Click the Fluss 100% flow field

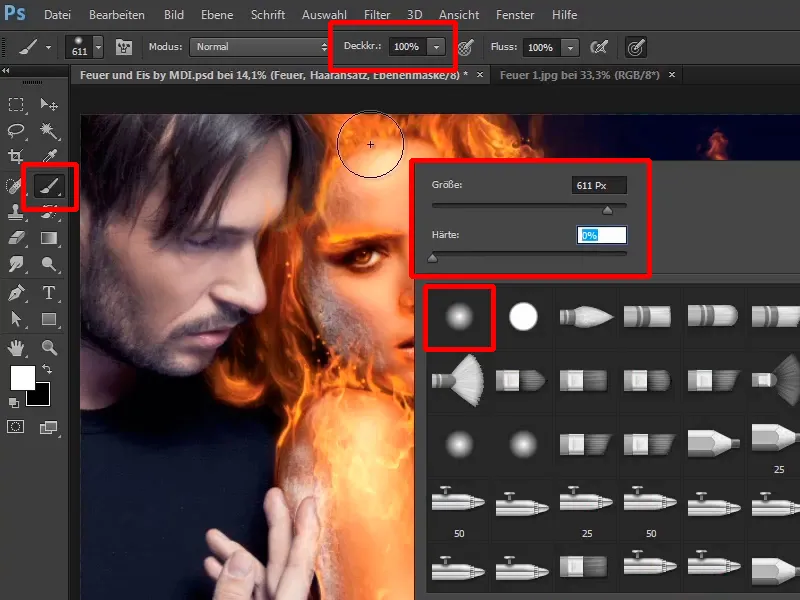(x=542, y=48)
